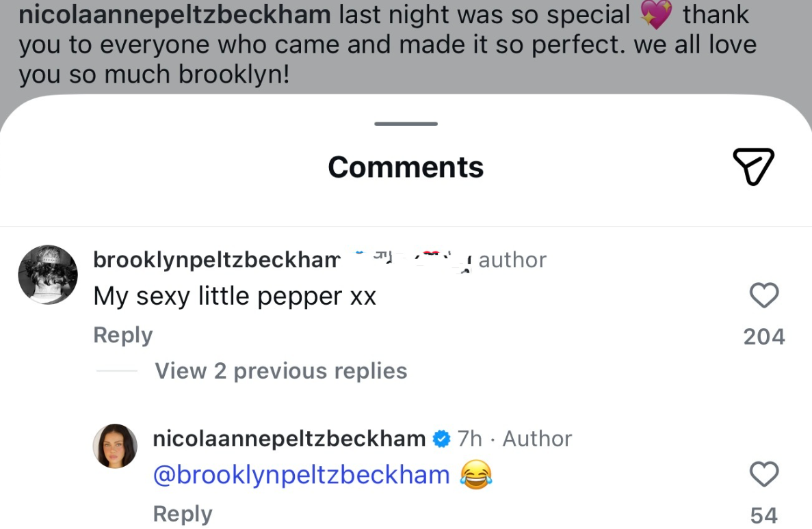Open nicolaannepeltzbeckham username in post caption
812x529 pixels.
click(x=174, y=14)
